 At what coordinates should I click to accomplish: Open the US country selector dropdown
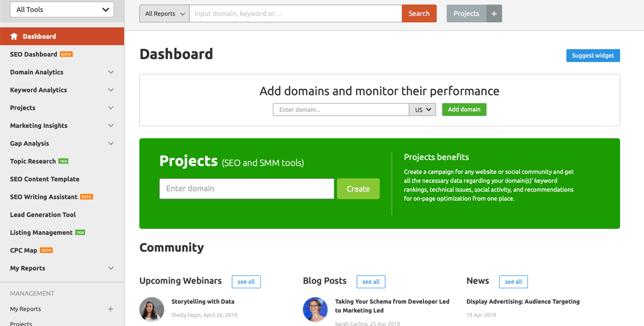422,109
